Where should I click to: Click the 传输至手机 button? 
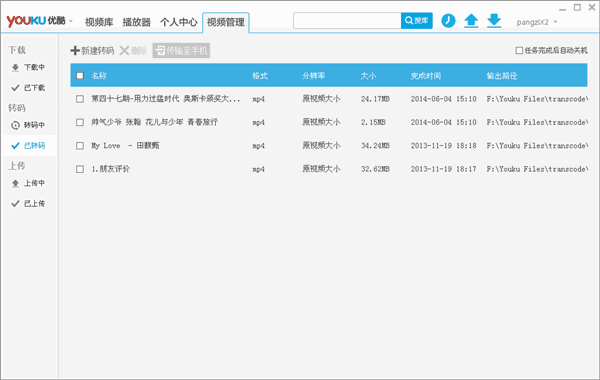181,51
